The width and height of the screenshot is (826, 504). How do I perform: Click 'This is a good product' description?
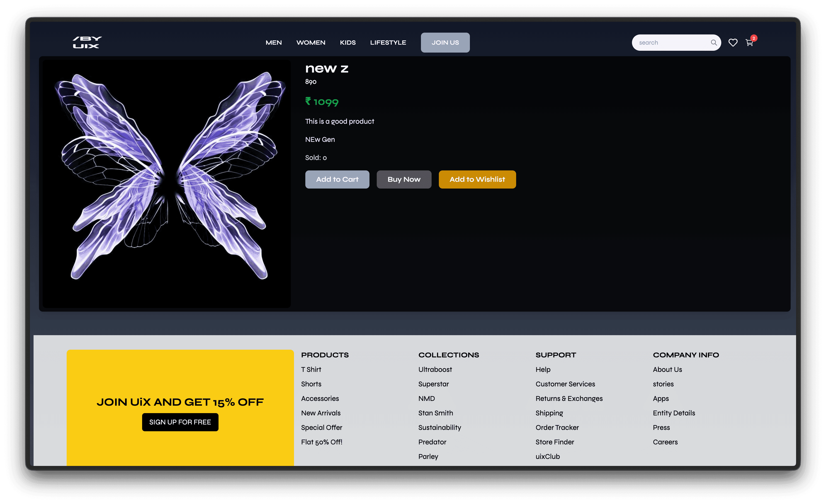pyautogui.click(x=340, y=121)
